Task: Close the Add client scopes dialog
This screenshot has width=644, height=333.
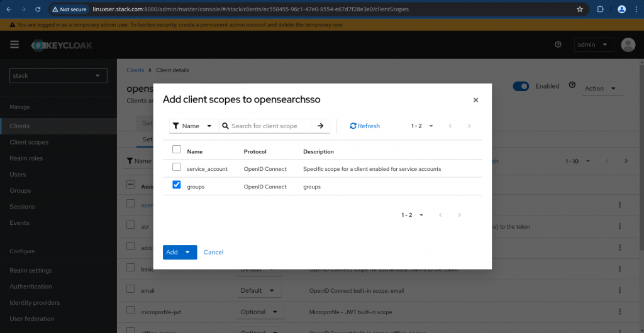Action: click(475, 100)
